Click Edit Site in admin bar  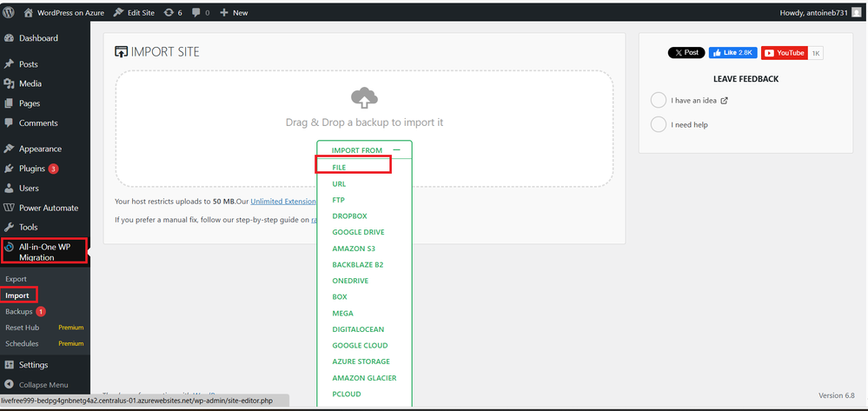pyautogui.click(x=134, y=13)
